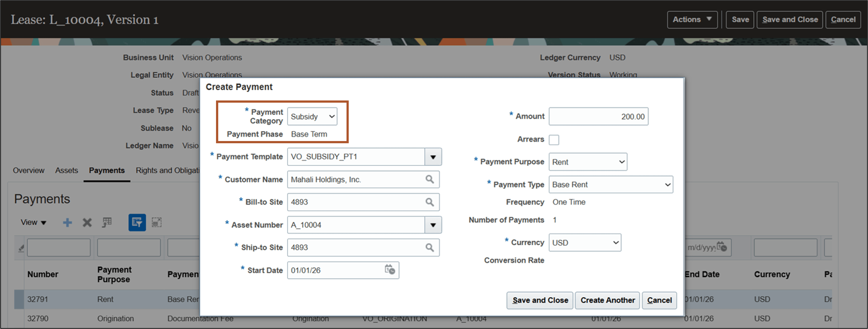Click the Amount input field
The width and height of the screenshot is (868, 329).
click(x=598, y=116)
